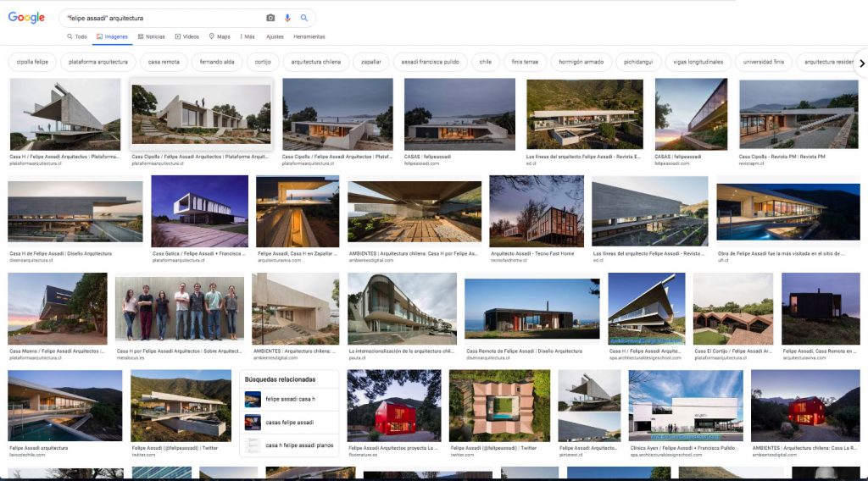868x481 pixels.
Task: Click the magnifying glass search button
Action: click(x=304, y=18)
